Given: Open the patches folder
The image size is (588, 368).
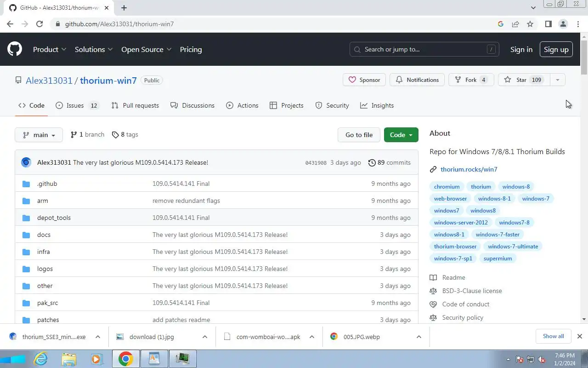Looking at the screenshot, I should [x=48, y=320].
